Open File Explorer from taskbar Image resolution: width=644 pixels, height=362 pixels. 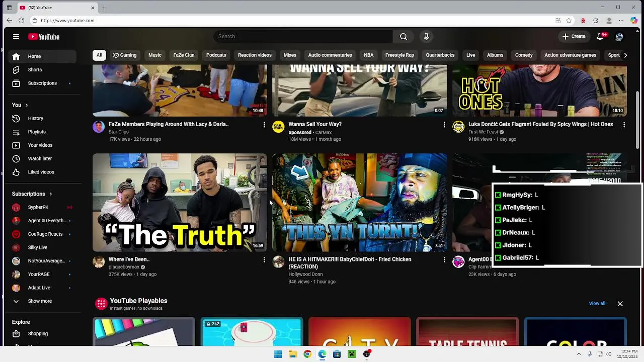click(292, 354)
